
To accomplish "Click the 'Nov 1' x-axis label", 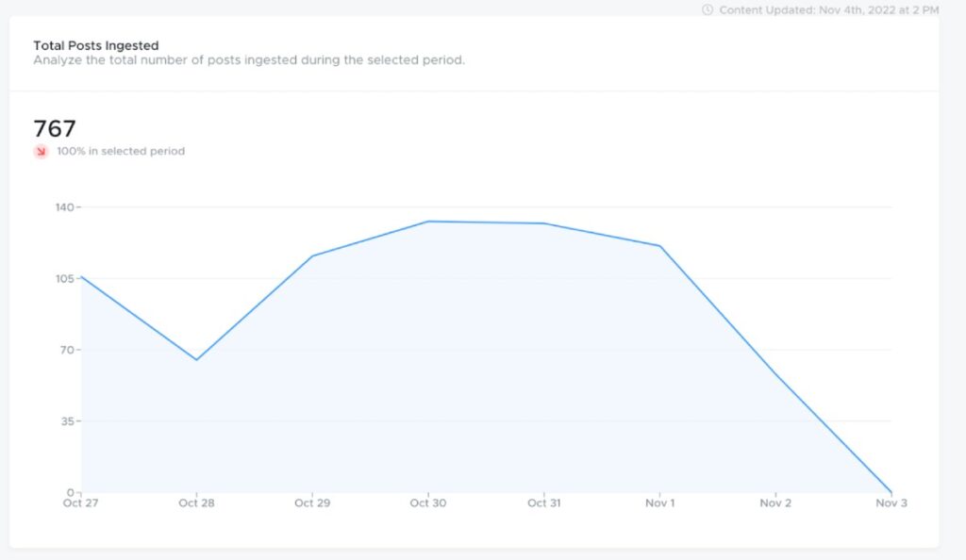I will coord(659,502).
